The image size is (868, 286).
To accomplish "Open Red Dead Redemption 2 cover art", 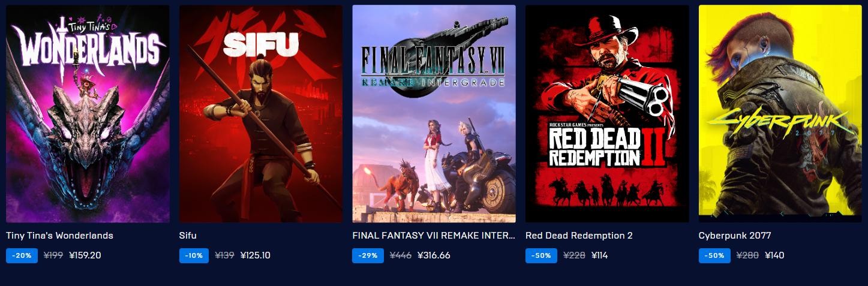I will (607, 114).
